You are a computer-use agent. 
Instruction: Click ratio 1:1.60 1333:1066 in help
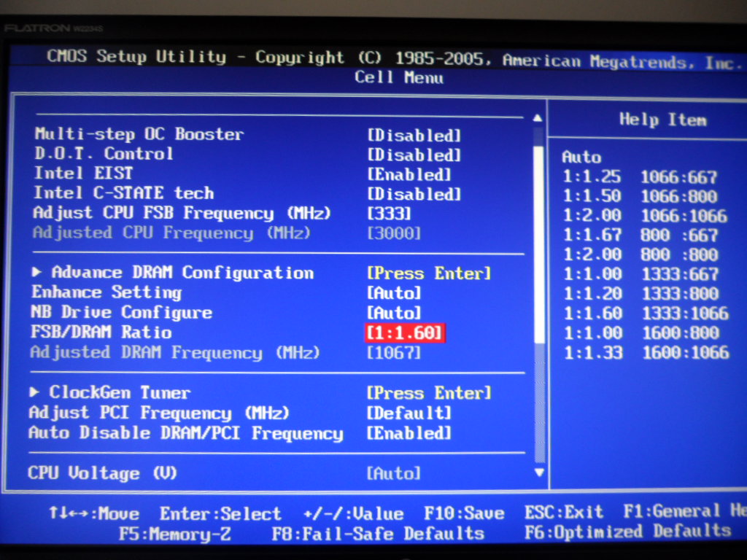click(x=646, y=314)
